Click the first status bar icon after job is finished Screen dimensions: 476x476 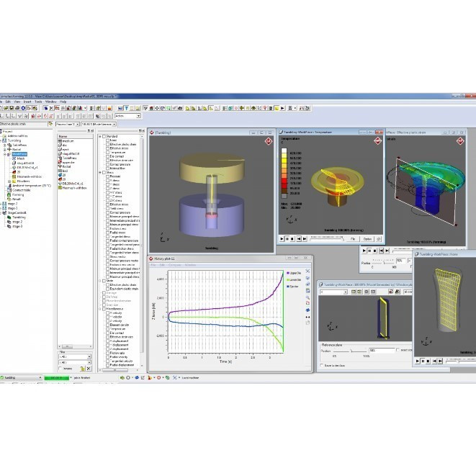[x=122, y=377]
